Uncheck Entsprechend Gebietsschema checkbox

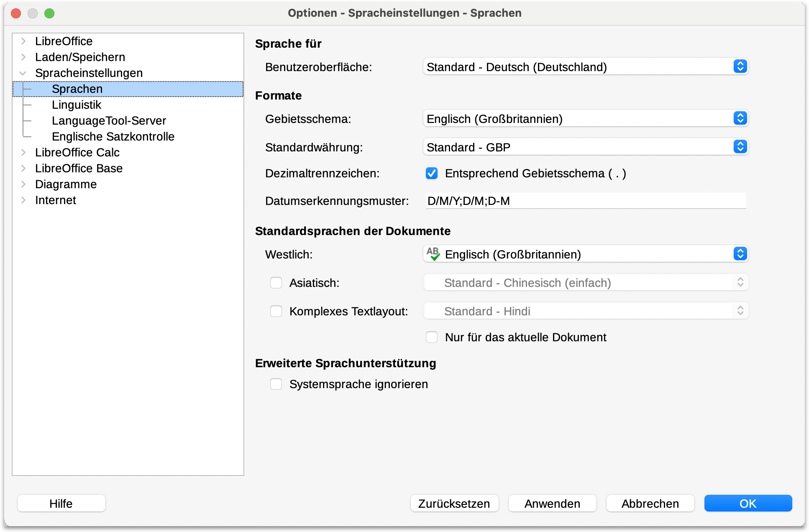432,173
